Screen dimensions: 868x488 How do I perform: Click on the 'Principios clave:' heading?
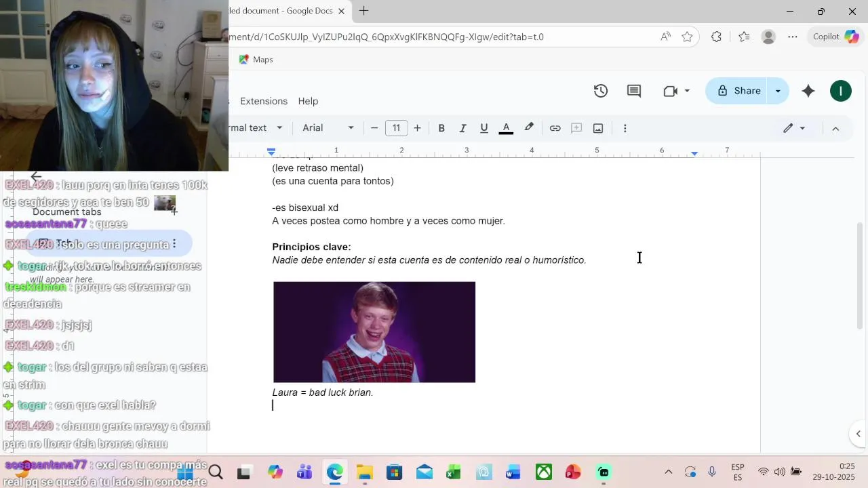(311, 247)
